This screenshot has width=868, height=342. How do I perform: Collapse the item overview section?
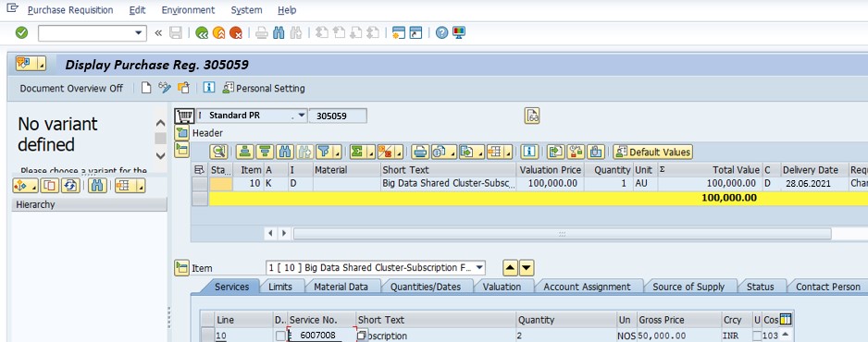pos(182,150)
